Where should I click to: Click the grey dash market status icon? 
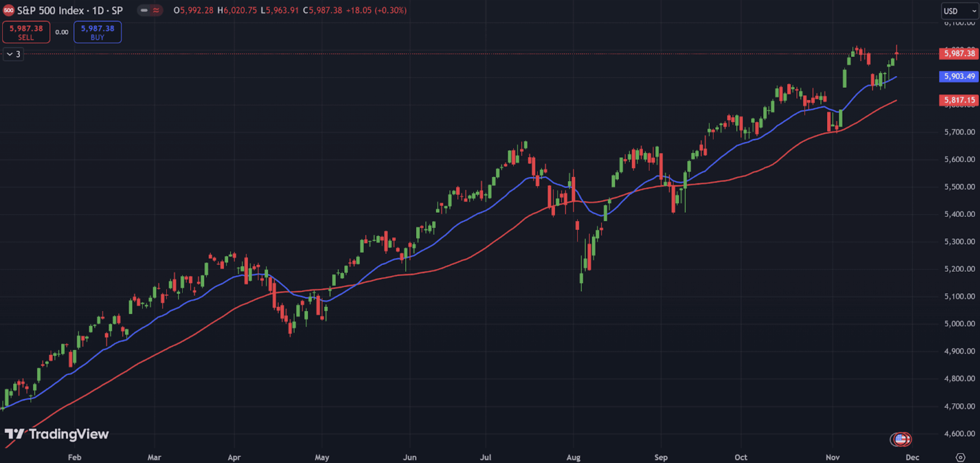[144, 10]
